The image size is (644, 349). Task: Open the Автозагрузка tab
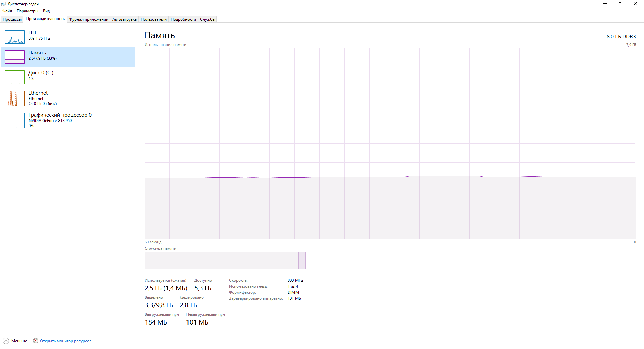124,19
